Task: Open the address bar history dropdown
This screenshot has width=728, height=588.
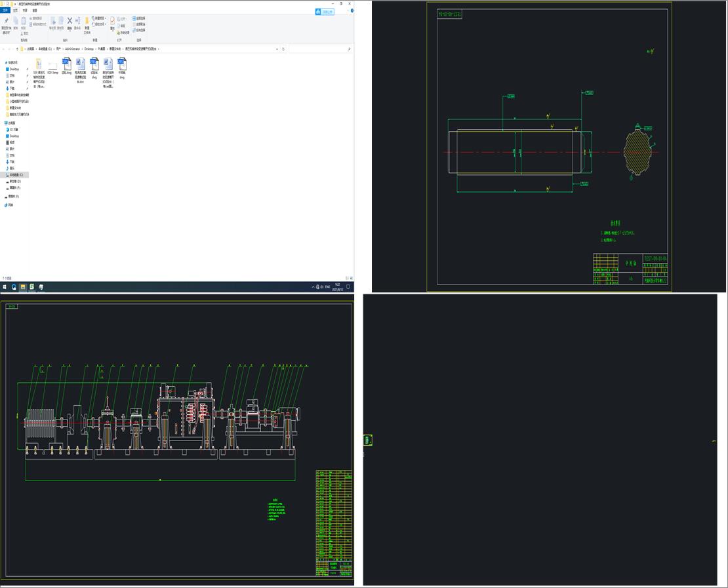Action: coord(277,49)
